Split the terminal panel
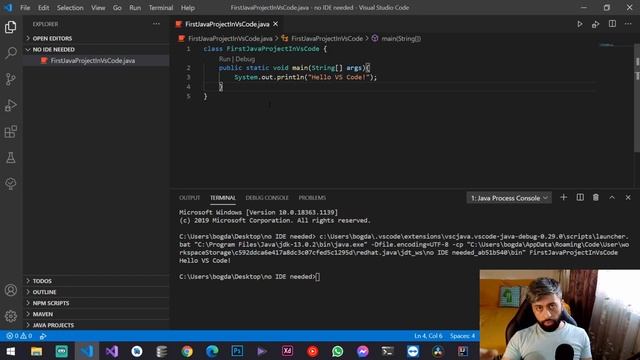This screenshot has height=360, width=640. (x=580, y=198)
